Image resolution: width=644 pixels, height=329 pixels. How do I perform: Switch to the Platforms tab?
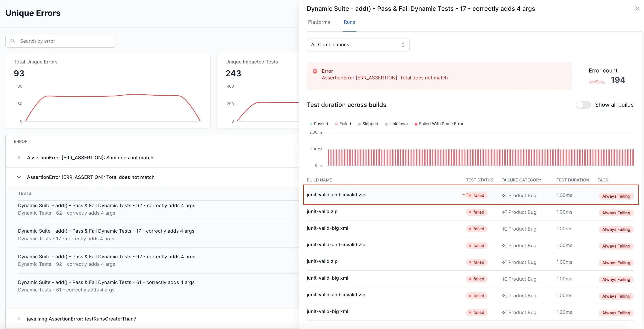tap(319, 22)
